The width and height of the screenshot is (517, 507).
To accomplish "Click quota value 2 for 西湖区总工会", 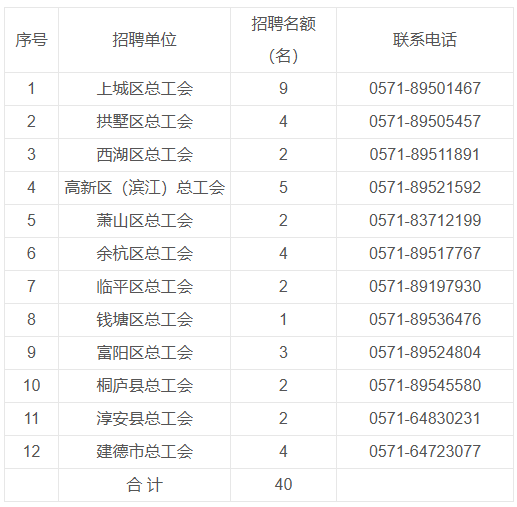I will (283, 154).
